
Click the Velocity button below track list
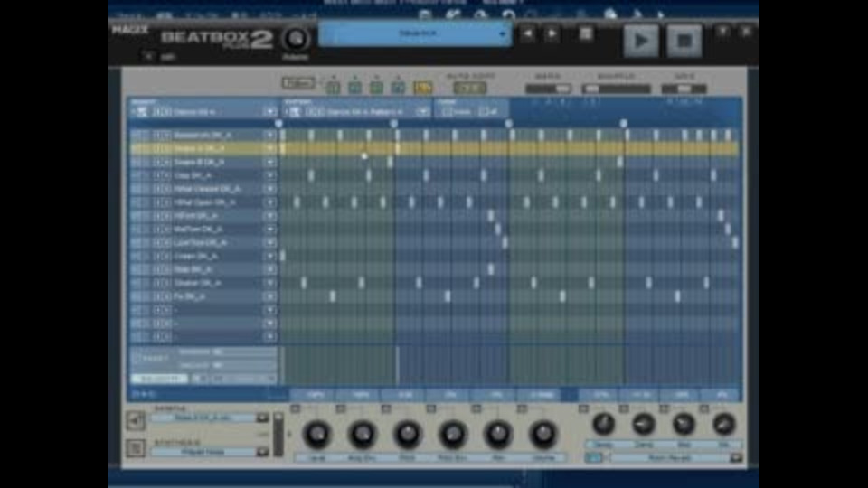pyautogui.click(x=159, y=379)
